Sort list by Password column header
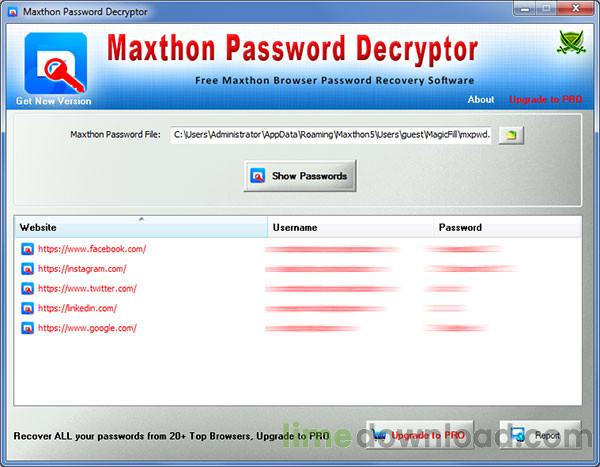This screenshot has height=467, width=600. 507,227
